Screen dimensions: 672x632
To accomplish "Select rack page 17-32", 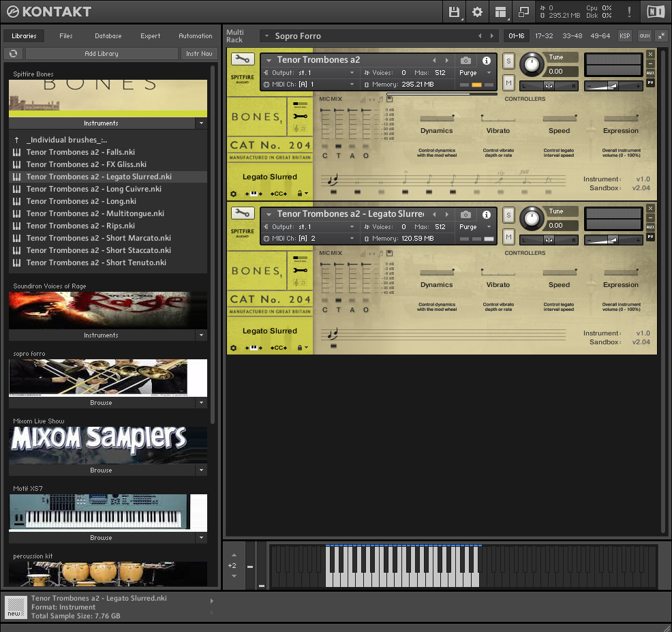I will point(544,35).
